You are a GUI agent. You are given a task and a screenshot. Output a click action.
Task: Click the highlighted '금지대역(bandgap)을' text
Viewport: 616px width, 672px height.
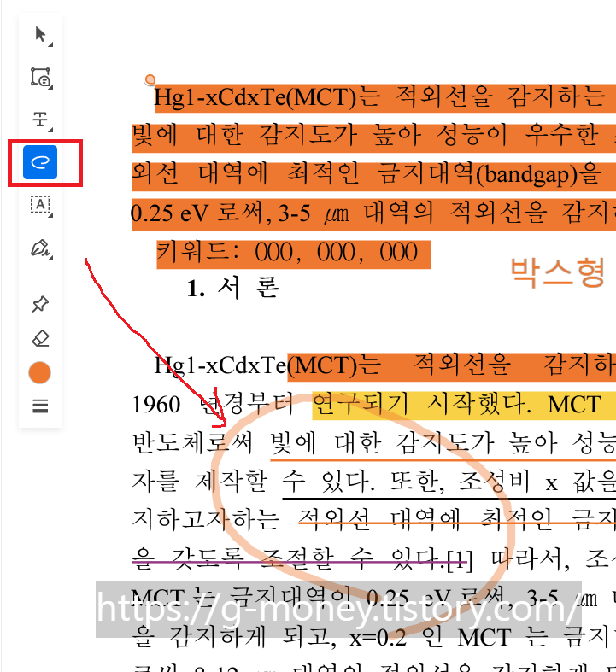pyautogui.click(x=489, y=174)
